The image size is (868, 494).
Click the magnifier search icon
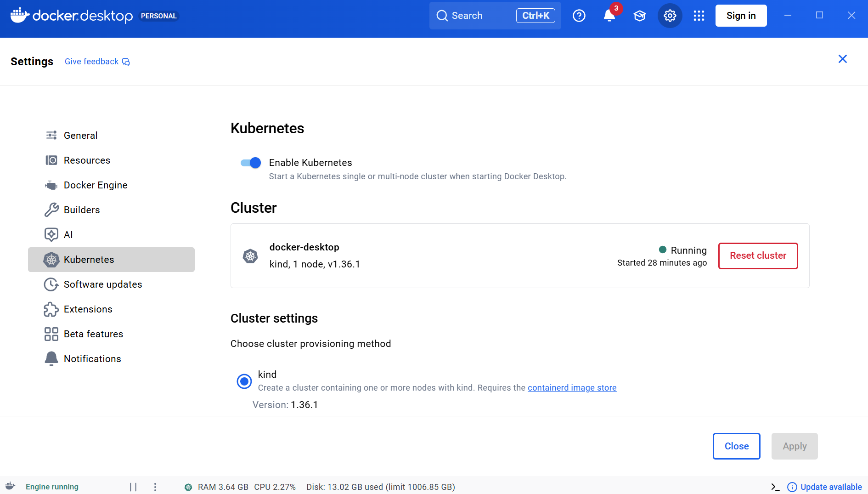pos(442,16)
